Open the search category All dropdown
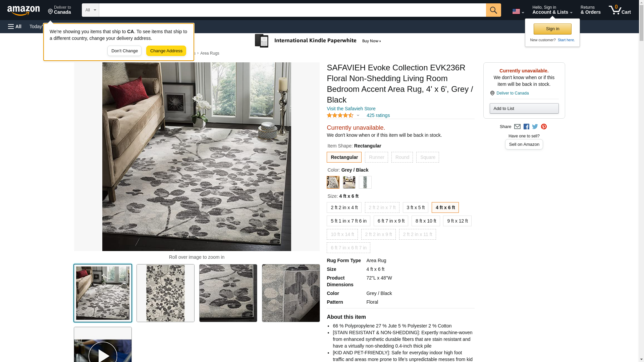Image resolution: width=644 pixels, height=362 pixels. (x=91, y=10)
